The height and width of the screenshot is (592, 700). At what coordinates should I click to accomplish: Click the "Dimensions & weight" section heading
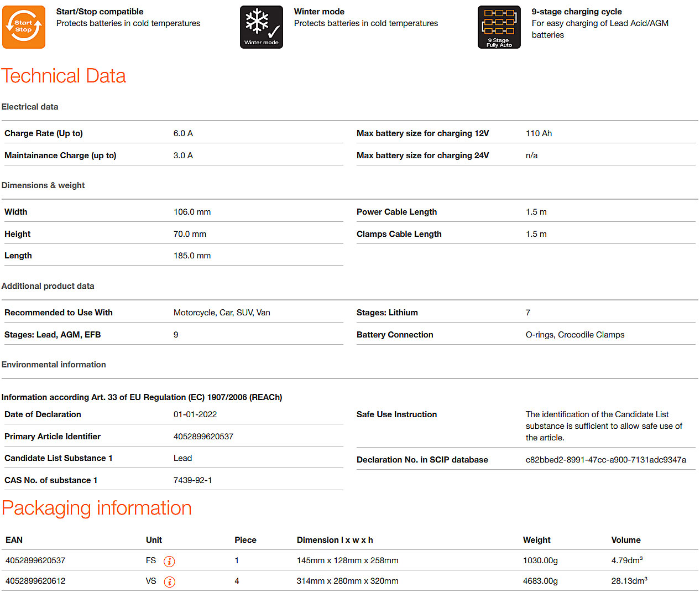pos(43,185)
